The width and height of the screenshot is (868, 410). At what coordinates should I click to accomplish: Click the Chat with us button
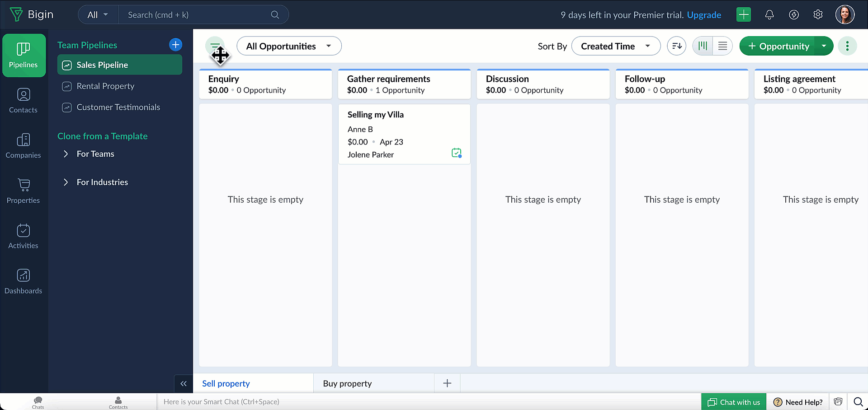click(x=734, y=402)
